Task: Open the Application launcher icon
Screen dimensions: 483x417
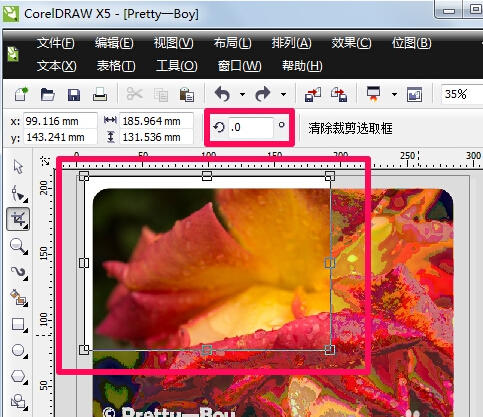Action: pos(373,94)
